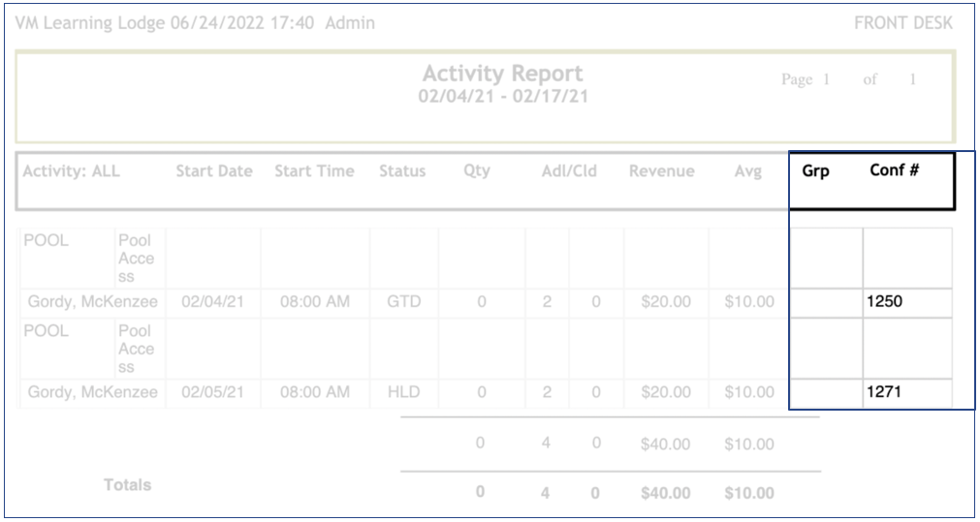This screenshot has width=980, height=522.
Task: Click the 02/04/21 start date cell
Action: point(213,301)
